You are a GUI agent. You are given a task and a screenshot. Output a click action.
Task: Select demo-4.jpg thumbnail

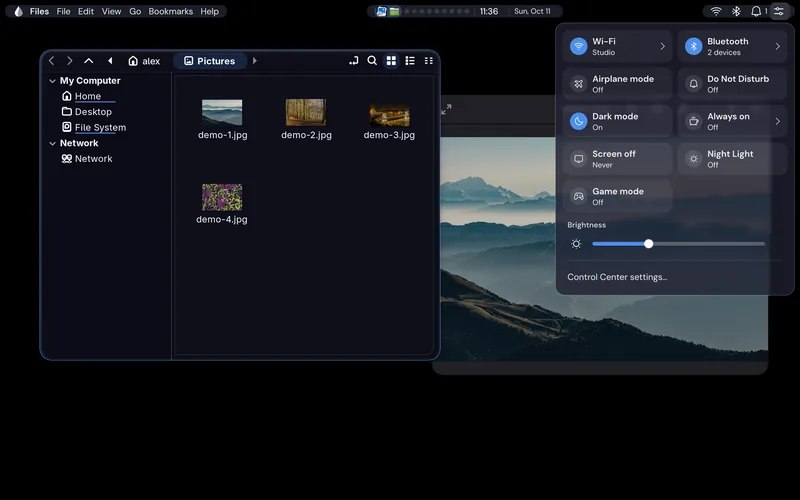(x=222, y=197)
